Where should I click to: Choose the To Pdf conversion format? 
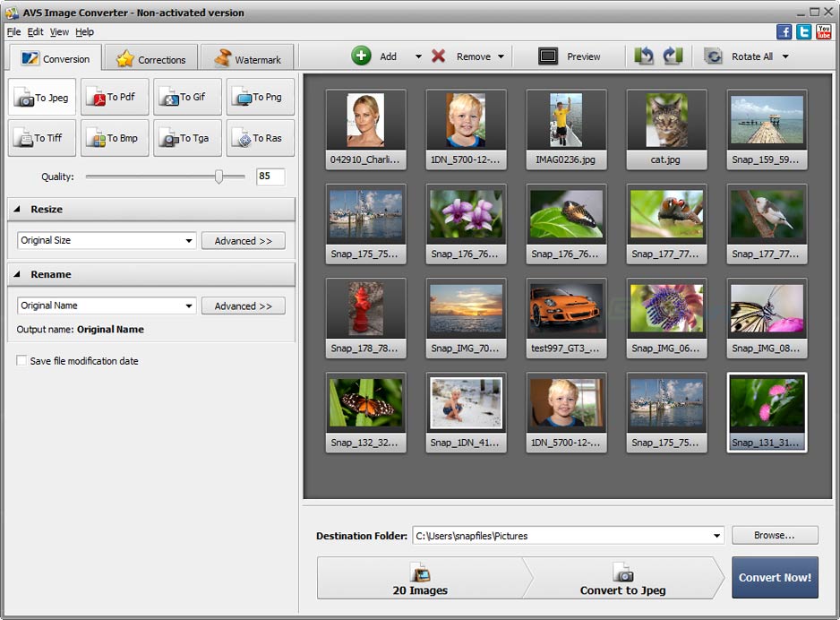pyautogui.click(x=115, y=97)
